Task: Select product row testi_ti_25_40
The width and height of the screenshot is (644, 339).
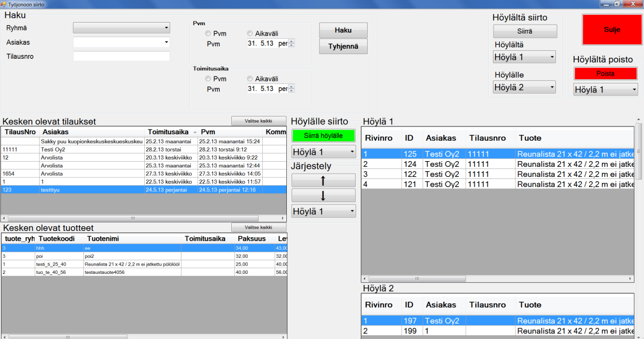Action: coord(144,264)
